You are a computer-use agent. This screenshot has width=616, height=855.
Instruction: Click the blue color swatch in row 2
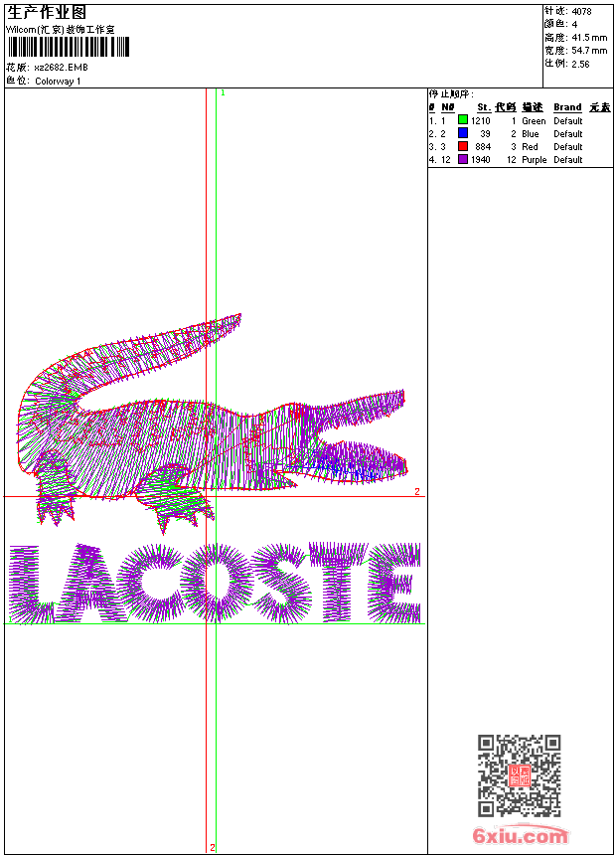462,134
